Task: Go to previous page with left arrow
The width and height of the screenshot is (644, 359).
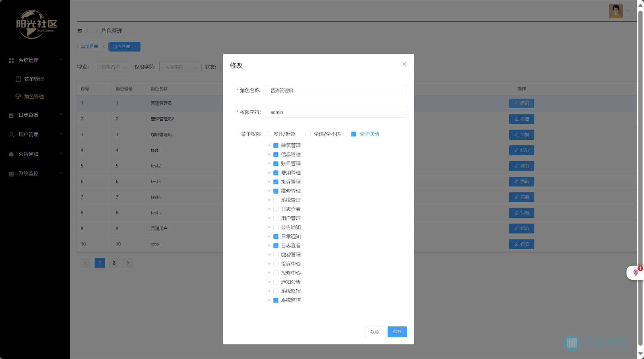Action: (x=86, y=263)
